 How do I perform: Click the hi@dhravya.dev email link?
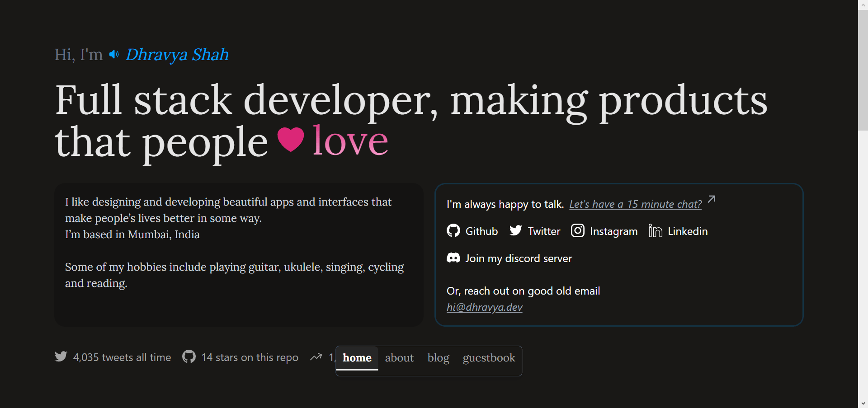click(484, 307)
